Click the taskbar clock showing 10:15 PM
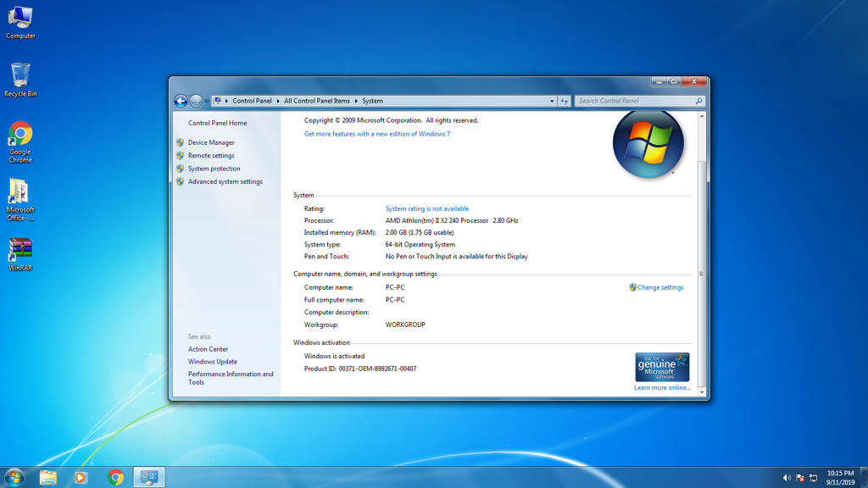 pyautogui.click(x=840, y=478)
